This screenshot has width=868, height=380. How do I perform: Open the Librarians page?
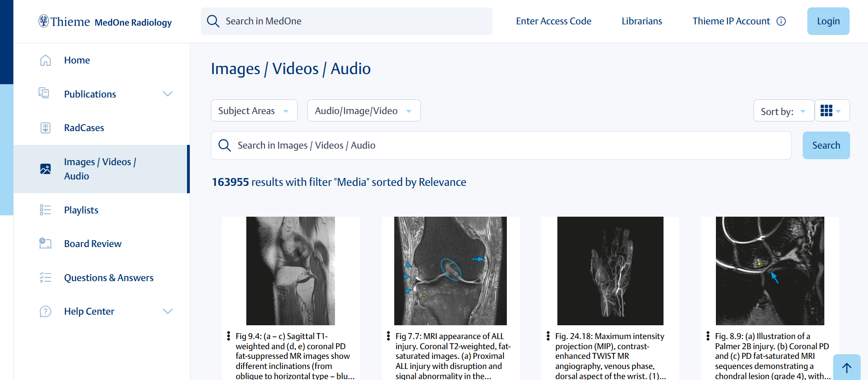click(x=642, y=21)
